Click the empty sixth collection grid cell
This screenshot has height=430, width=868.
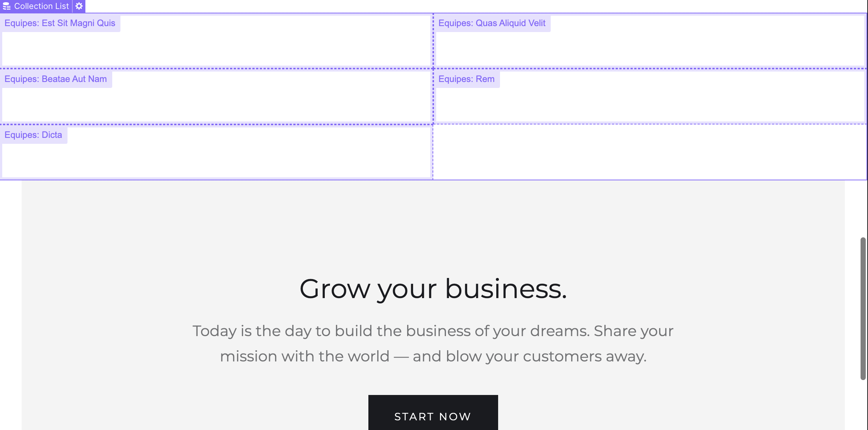point(650,152)
